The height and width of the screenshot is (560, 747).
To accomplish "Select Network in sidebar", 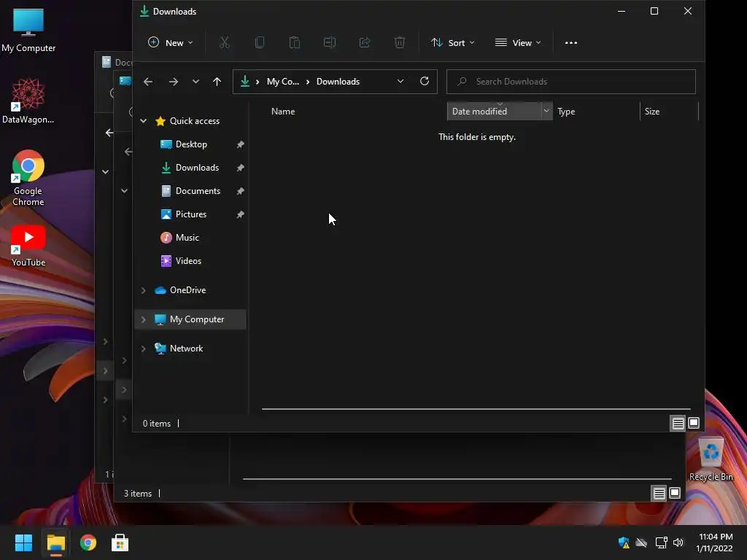I will [x=186, y=349].
